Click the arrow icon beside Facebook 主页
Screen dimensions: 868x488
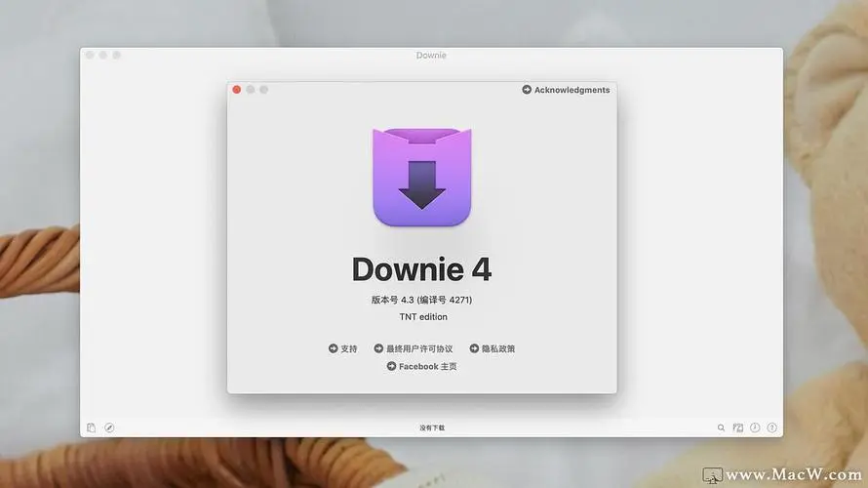[392, 367]
